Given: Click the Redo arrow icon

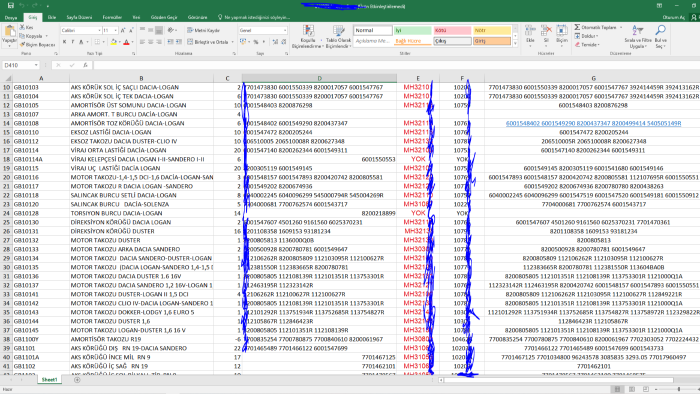Looking at the screenshot, I should 34,5.
